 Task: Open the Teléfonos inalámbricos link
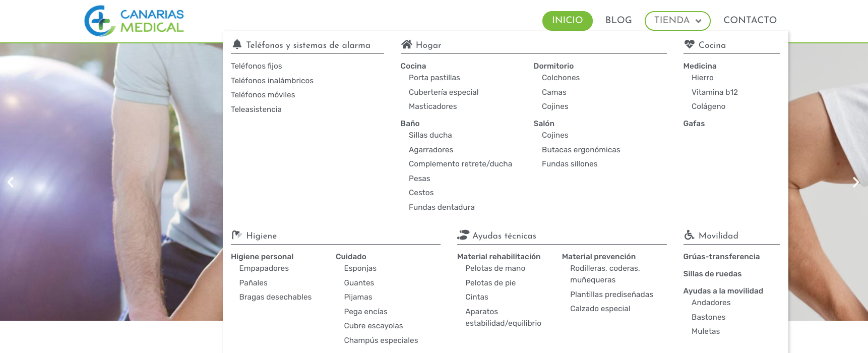click(272, 81)
